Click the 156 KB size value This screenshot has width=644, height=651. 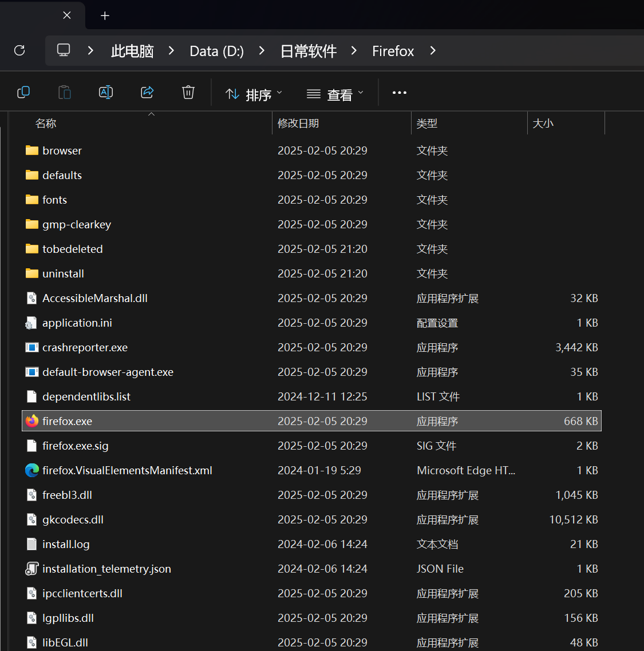point(581,618)
